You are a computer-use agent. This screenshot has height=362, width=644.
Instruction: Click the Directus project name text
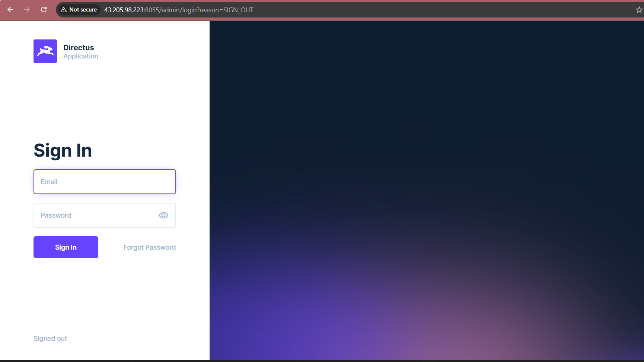[x=79, y=48]
